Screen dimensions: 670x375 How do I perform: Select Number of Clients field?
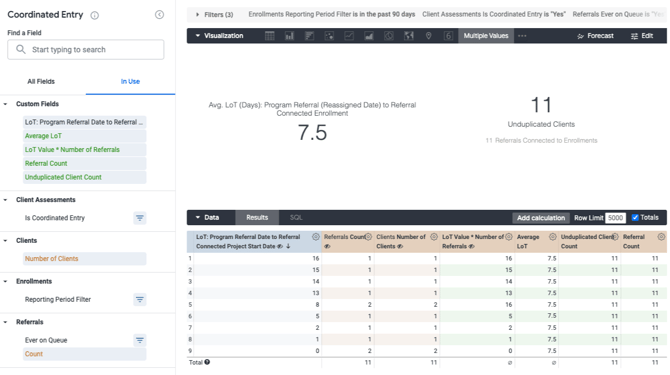tap(85, 259)
